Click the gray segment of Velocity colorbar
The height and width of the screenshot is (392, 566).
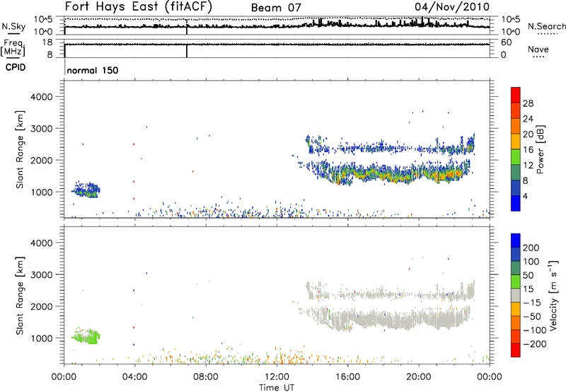point(516,295)
